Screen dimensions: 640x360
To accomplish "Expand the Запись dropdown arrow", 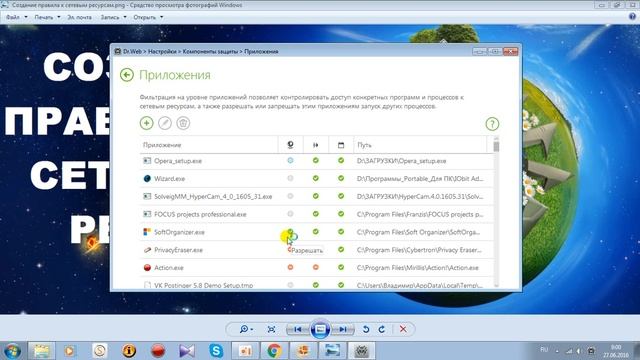I will pos(124,17).
